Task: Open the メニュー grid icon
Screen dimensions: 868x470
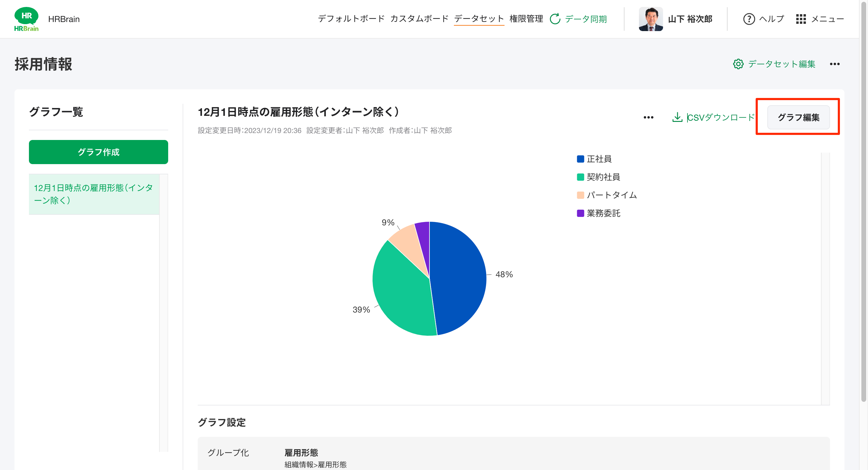Action: click(x=803, y=19)
